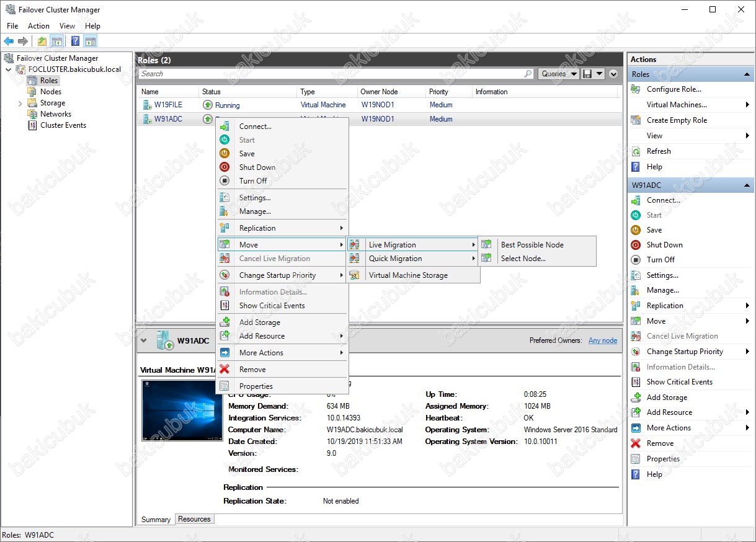Collapse FOCLUSTER.bakicubuk.local tree node

[9, 69]
